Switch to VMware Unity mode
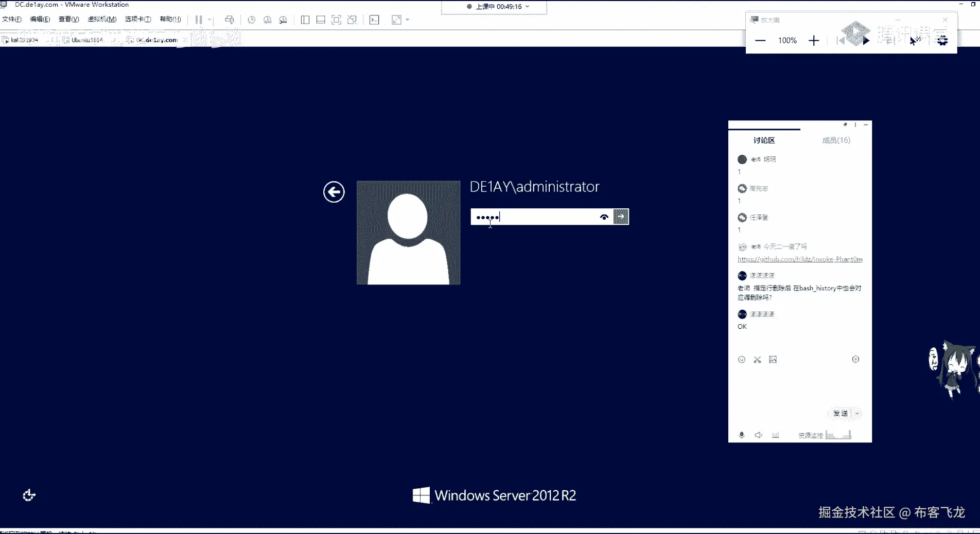Screen dimensions: 980x534 click(352, 20)
